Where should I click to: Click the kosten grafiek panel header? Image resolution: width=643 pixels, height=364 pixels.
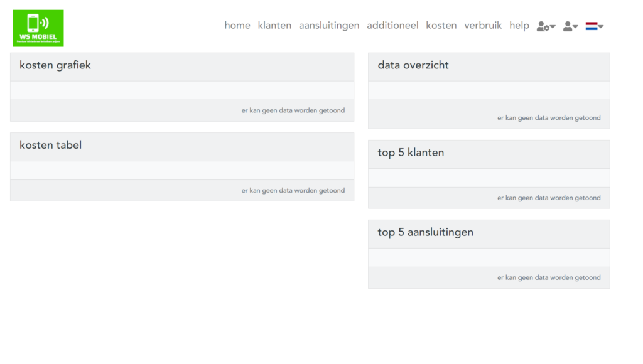pyautogui.click(x=182, y=67)
